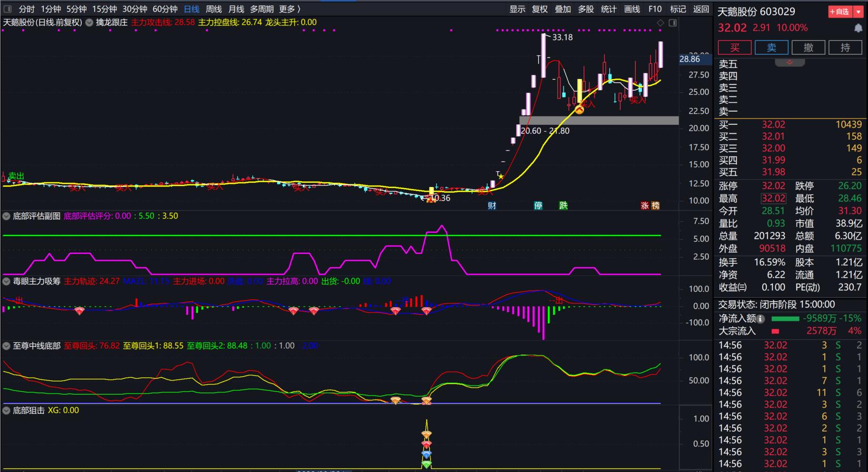
Task: Click the 主力攻击线 legend value 28.58
Action: 184,22
